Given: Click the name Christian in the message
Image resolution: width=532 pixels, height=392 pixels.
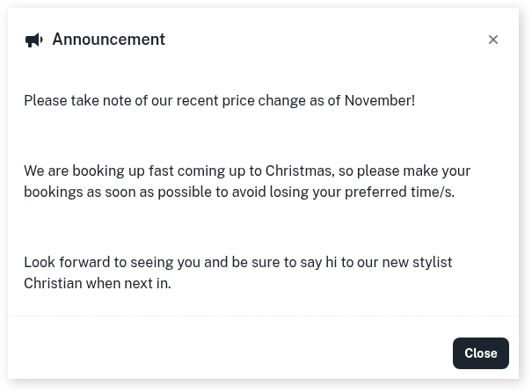Looking at the screenshot, I should click(52, 284).
